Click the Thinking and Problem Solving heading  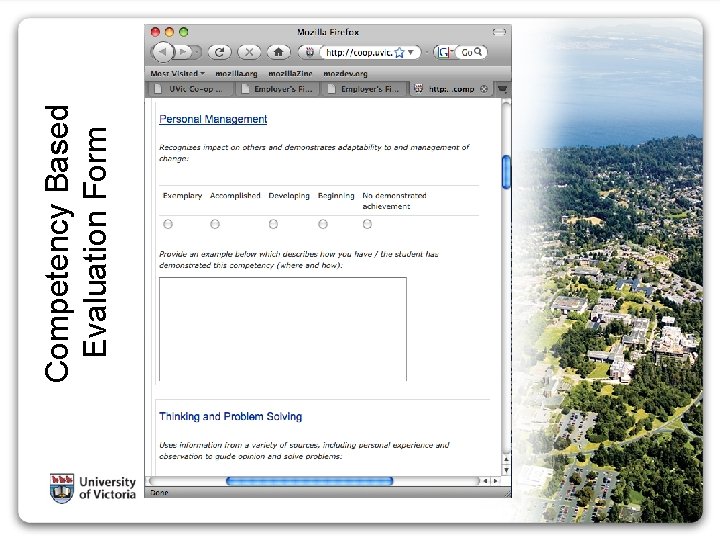[231, 416]
